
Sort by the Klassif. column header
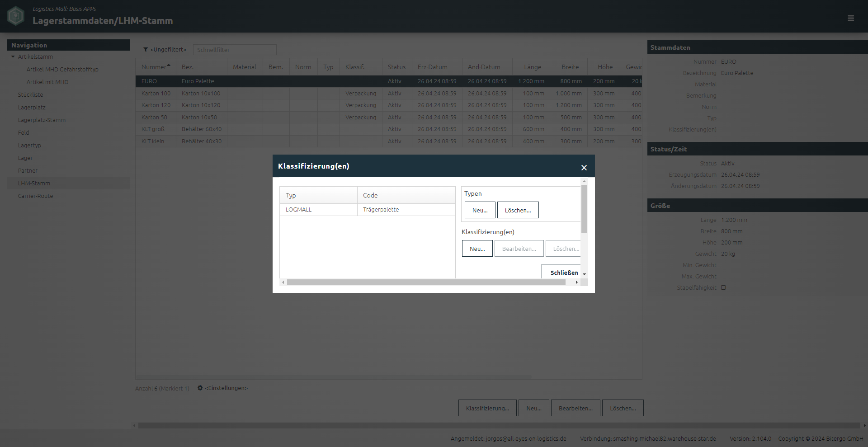pyautogui.click(x=360, y=67)
